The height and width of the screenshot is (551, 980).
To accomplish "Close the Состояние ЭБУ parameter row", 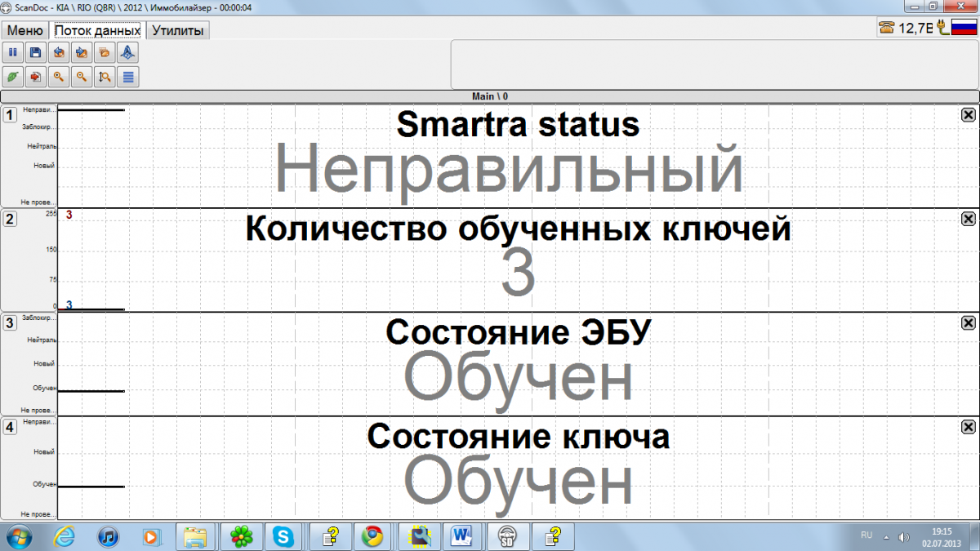I will point(968,322).
